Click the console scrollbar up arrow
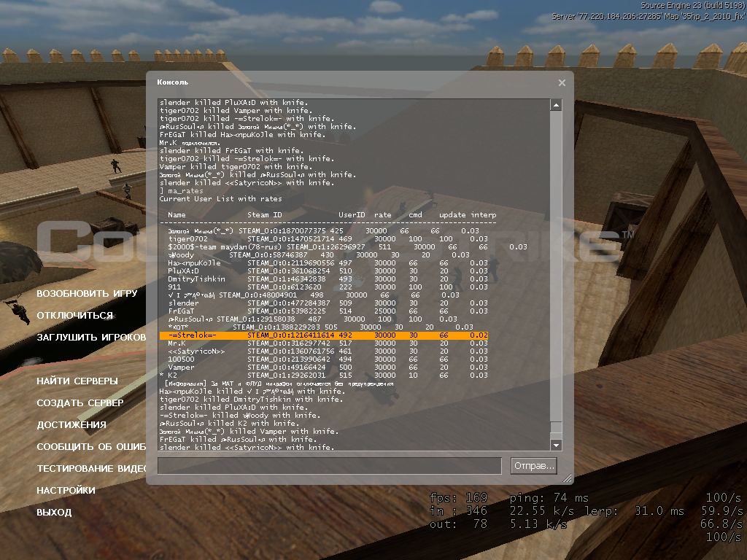The height and width of the screenshot is (560, 747). pyautogui.click(x=555, y=105)
